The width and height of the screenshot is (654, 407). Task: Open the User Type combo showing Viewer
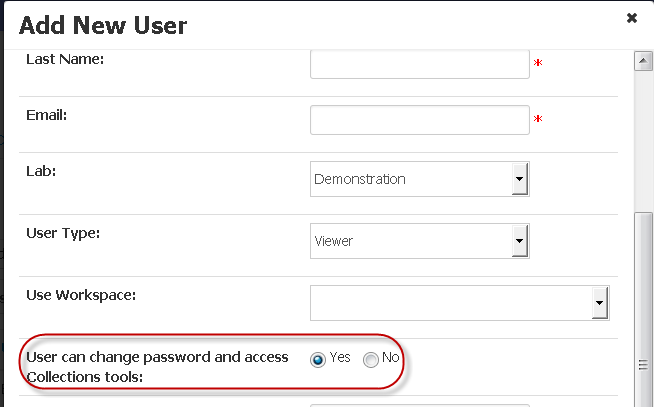click(x=420, y=241)
